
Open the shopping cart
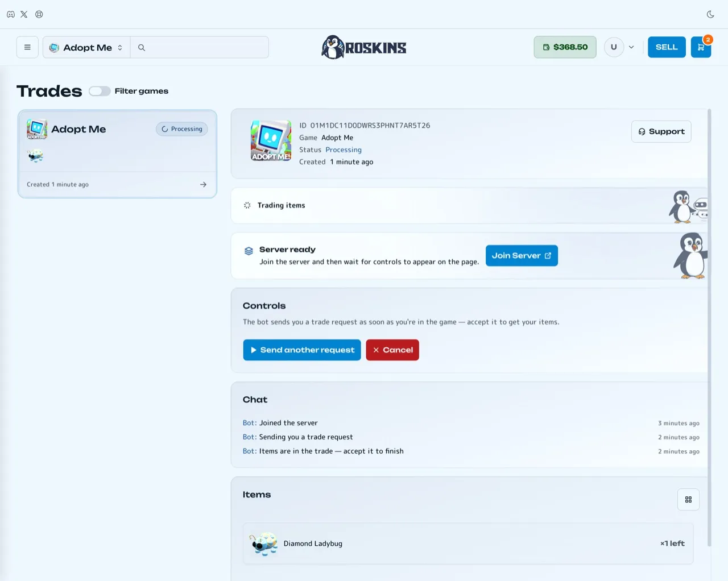tap(701, 47)
